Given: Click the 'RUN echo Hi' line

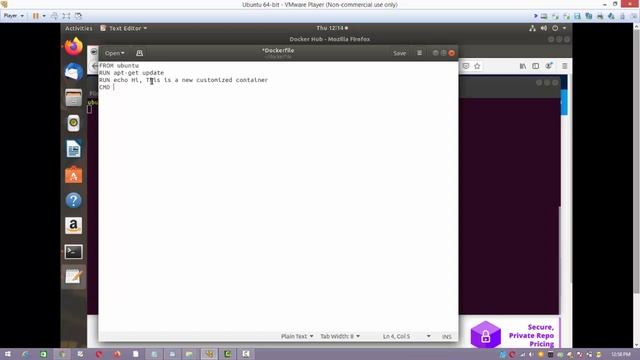Looking at the screenshot, I should pos(183,80).
